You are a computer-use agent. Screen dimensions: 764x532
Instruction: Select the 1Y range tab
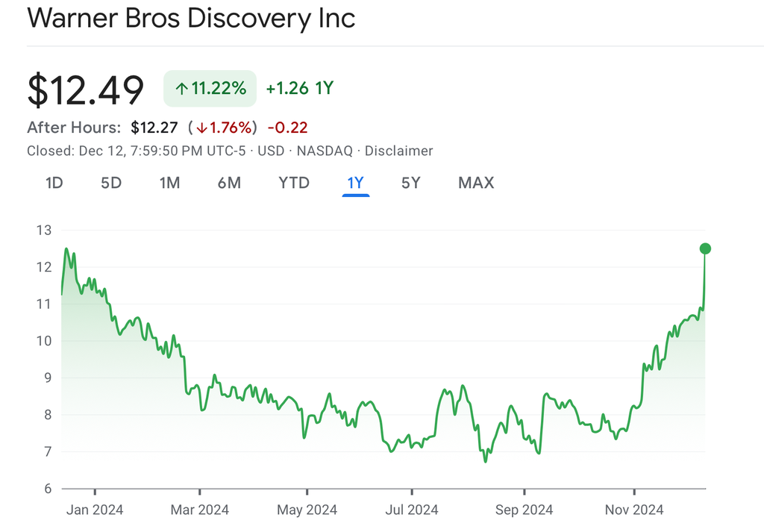[x=356, y=183]
